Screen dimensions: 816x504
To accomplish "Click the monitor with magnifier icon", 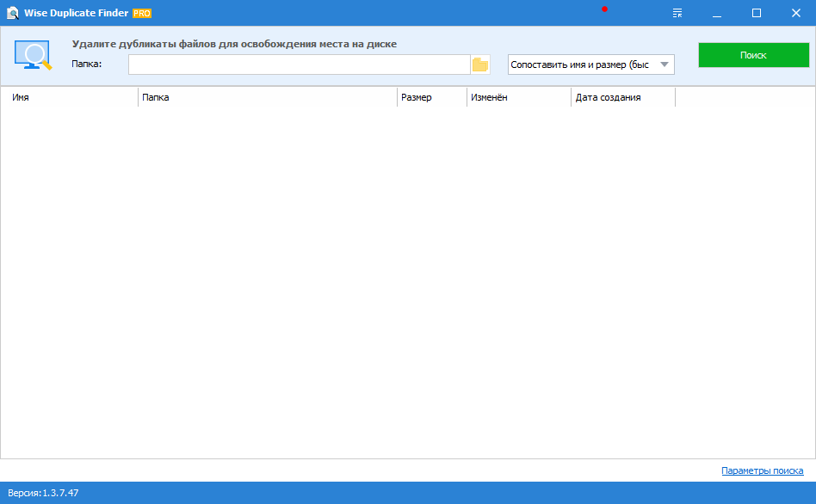I will pyautogui.click(x=34, y=55).
